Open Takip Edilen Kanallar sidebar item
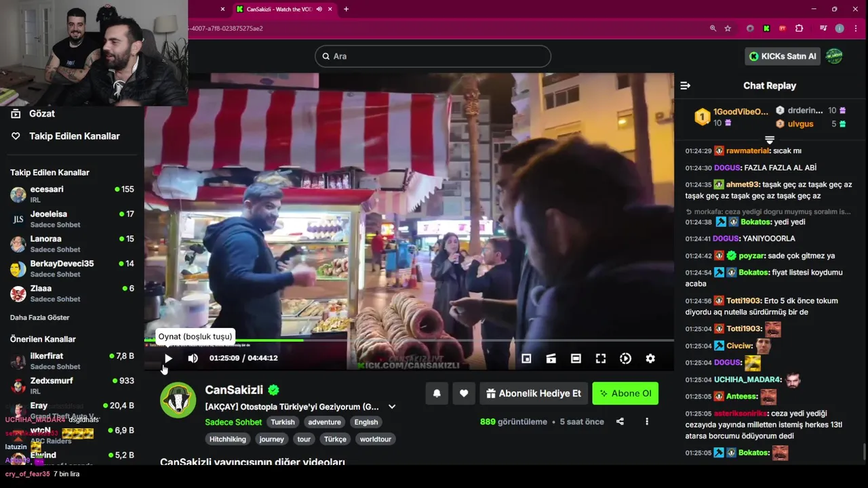The width and height of the screenshot is (868, 488). point(72,136)
